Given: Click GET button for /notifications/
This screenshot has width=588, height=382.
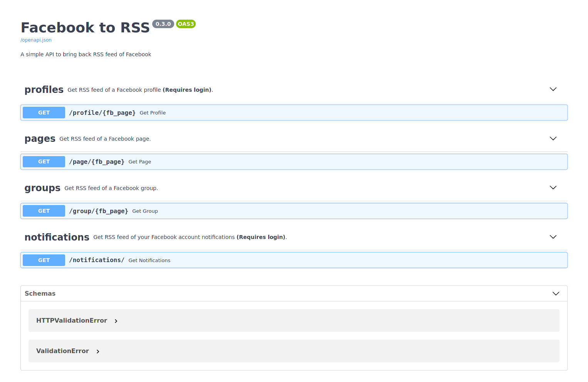Looking at the screenshot, I should point(44,260).
